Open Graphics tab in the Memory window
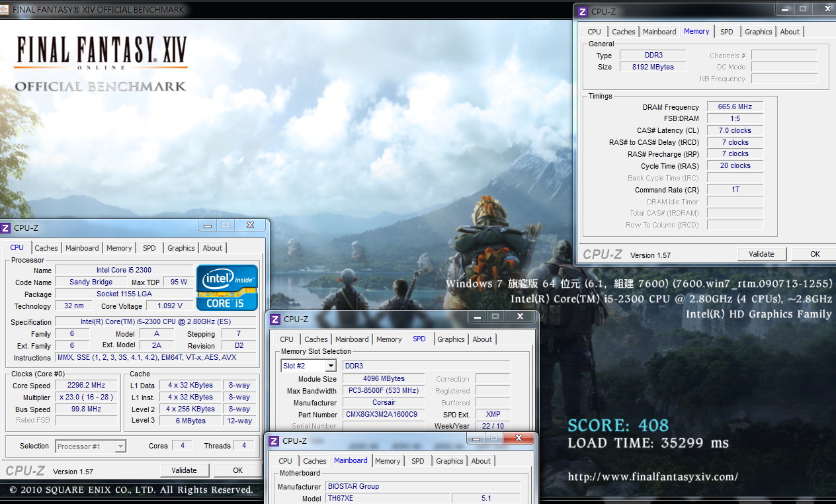836x504 pixels. 759,32
